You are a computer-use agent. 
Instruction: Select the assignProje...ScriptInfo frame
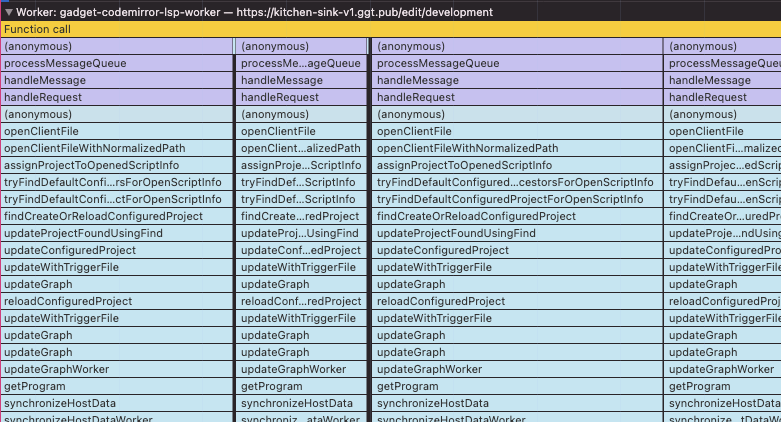coord(301,165)
